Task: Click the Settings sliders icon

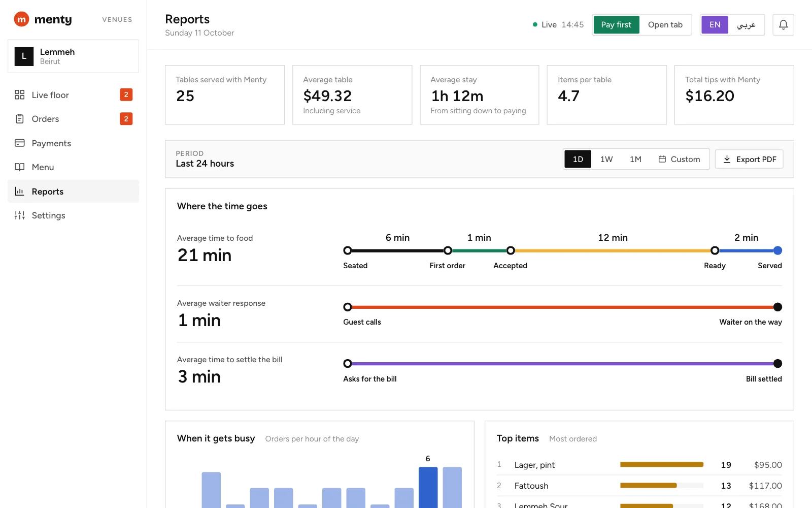Action: click(20, 215)
